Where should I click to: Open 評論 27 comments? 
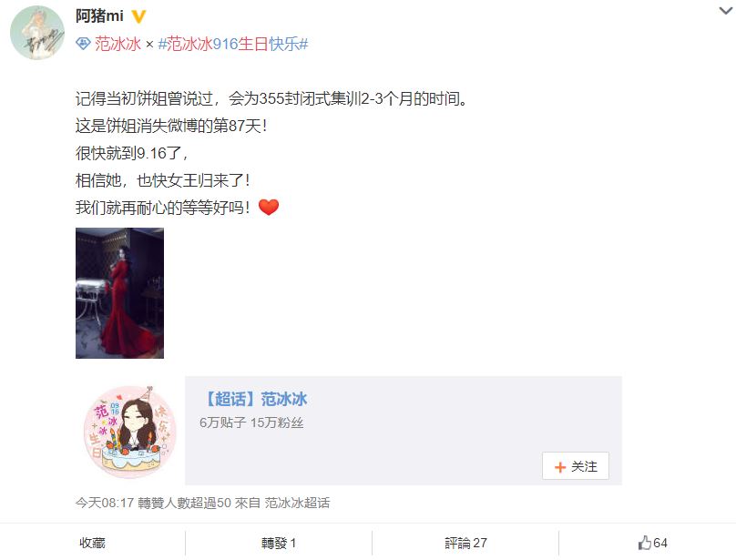point(465,543)
